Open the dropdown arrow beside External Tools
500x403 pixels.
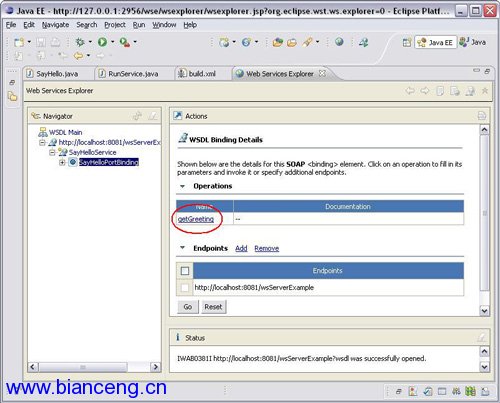tap(135, 42)
